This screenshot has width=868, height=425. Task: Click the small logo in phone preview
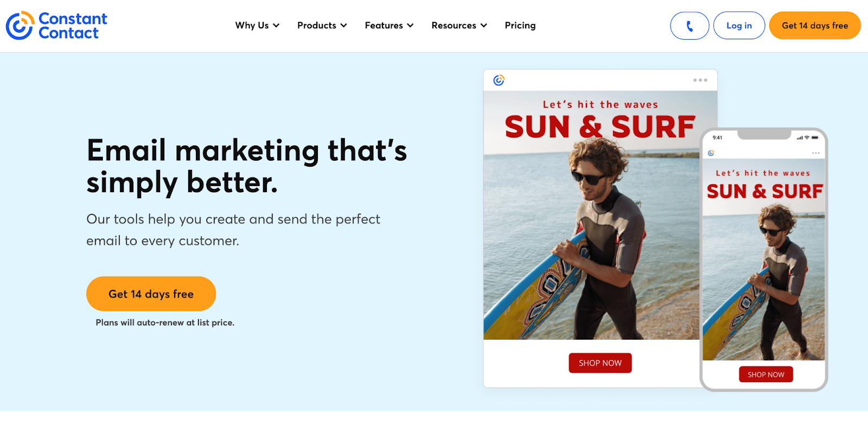pyautogui.click(x=711, y=153)
